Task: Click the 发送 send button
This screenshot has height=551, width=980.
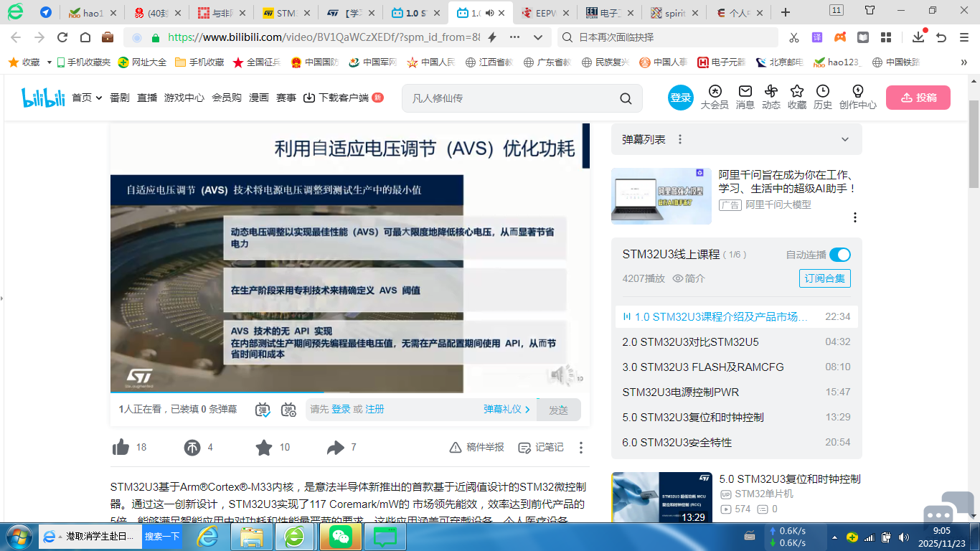Action: (x=559, y=410)
